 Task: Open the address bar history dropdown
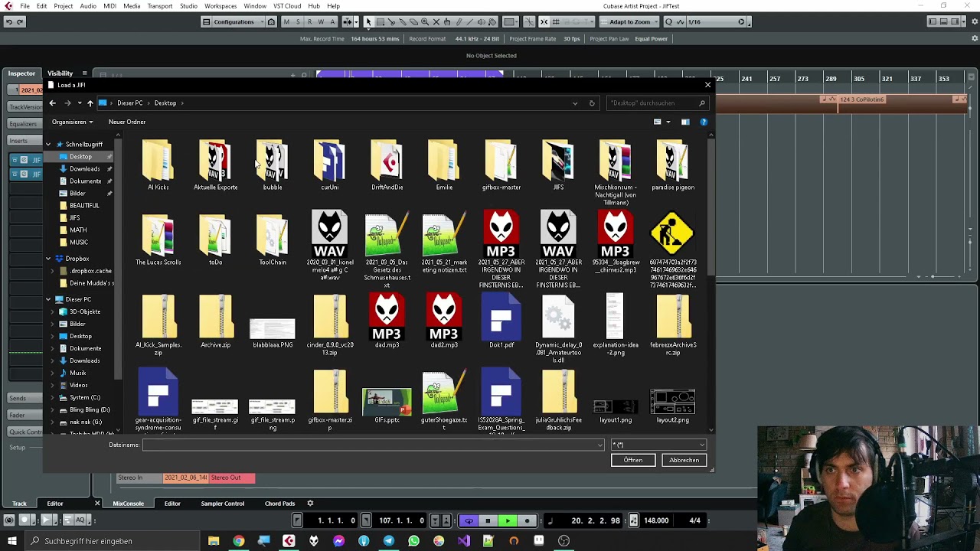coord(575,103)
